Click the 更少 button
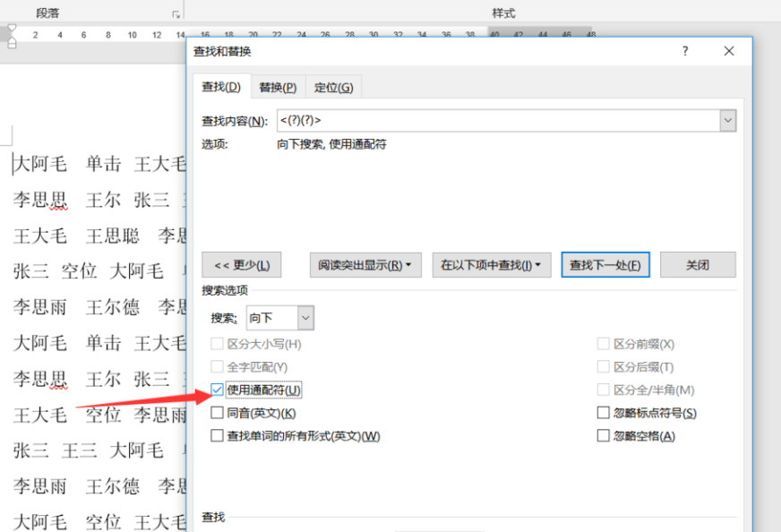Image resolution: width=781 pixels, height=532 pixels. coord(242,265)
